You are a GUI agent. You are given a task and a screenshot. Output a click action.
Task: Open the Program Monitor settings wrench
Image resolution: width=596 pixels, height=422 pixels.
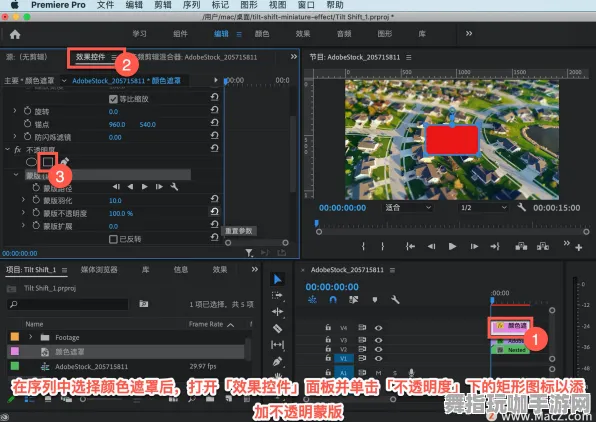[522, 207]
